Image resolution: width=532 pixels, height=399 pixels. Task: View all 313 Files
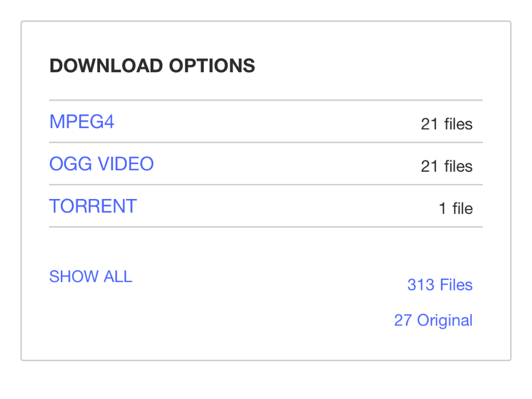point(439,285)
